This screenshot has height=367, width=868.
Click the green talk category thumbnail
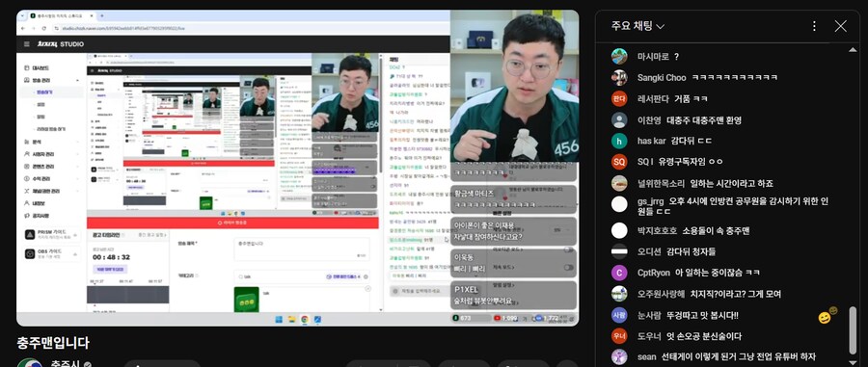point(246,301)
